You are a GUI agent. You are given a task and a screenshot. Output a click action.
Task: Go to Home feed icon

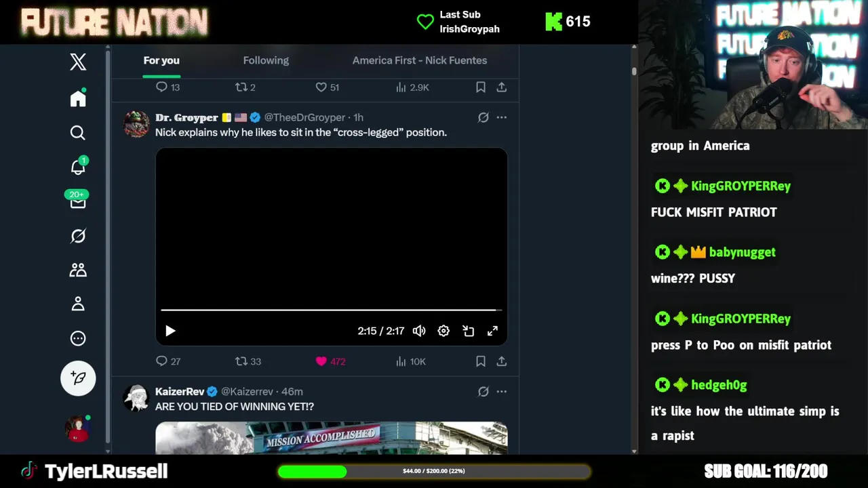pos(78,98)
